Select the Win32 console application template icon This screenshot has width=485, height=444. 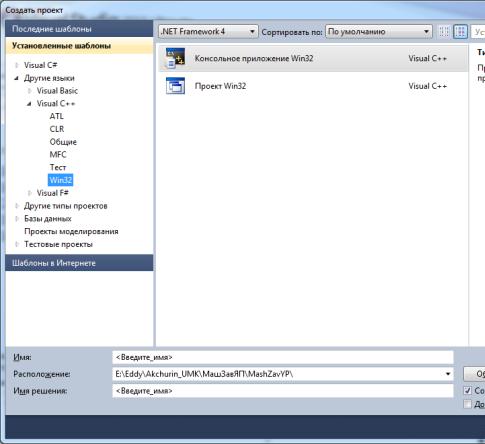[175, 58]
